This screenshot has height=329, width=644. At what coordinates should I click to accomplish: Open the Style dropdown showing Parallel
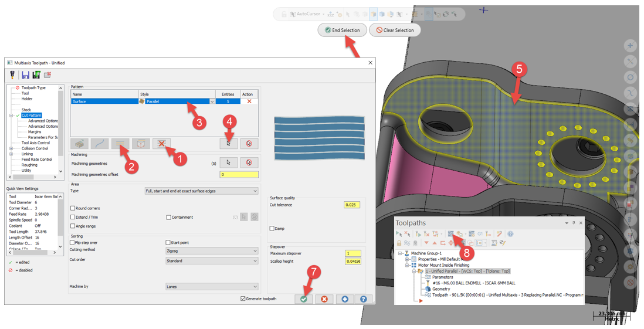pyautogui.click(x=212, y=101)
